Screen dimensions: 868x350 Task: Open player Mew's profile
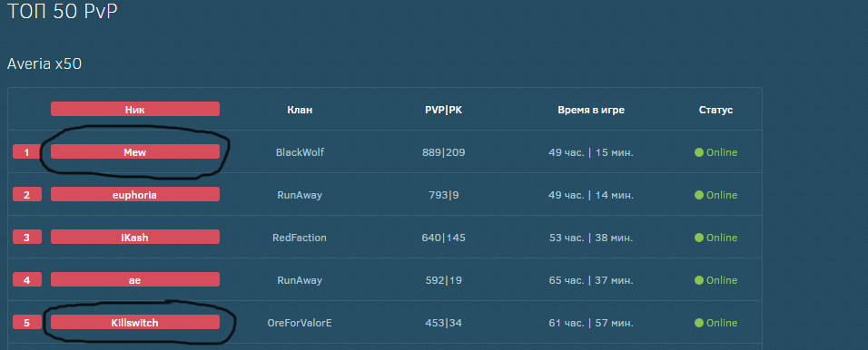click(x=135, y=152)
